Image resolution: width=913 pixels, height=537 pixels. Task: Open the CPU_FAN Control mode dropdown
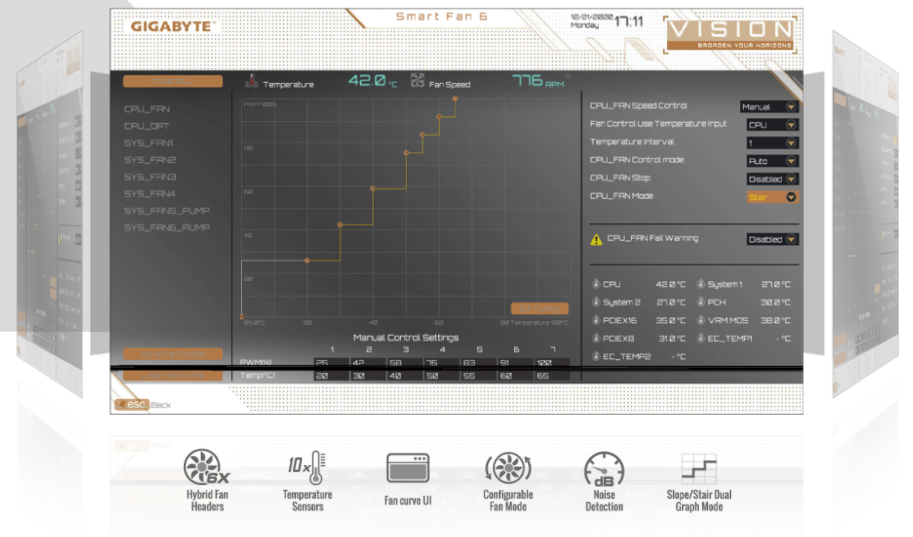point(772,161)
